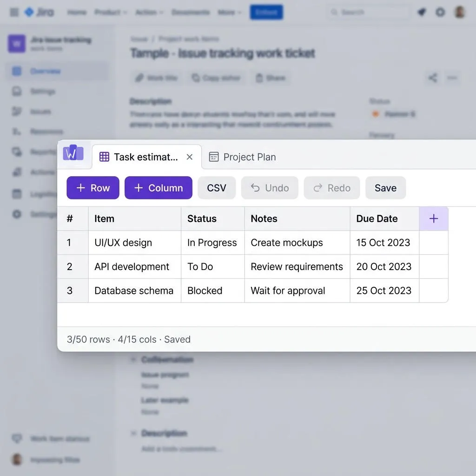Save the task estimation table
The image size is (476, 476).
[385, 188]
